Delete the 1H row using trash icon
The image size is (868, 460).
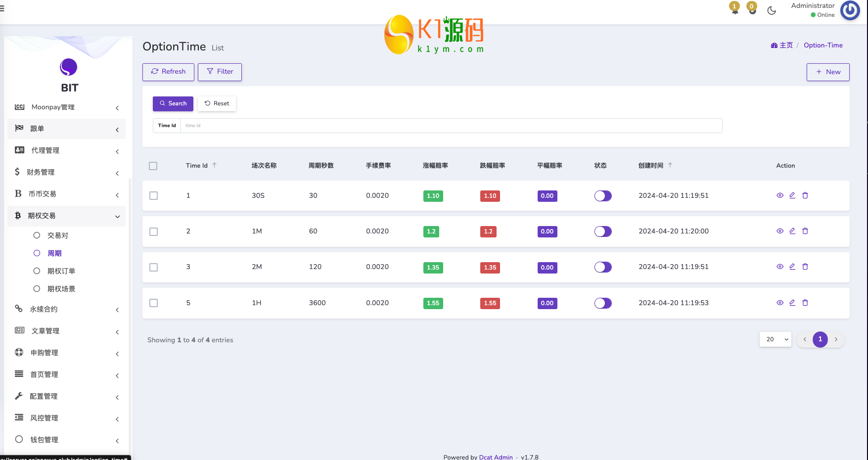[x=805, y=303]
